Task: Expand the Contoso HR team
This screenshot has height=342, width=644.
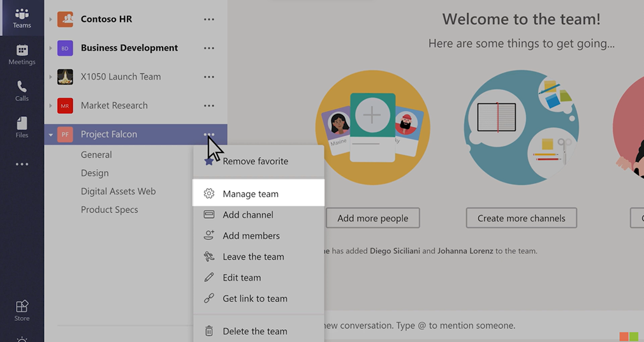Action: 50,19
